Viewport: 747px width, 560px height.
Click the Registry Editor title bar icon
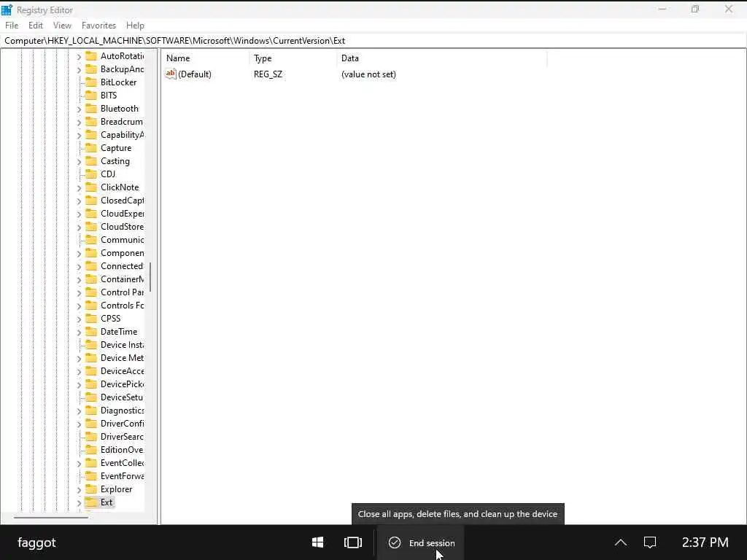7,9
